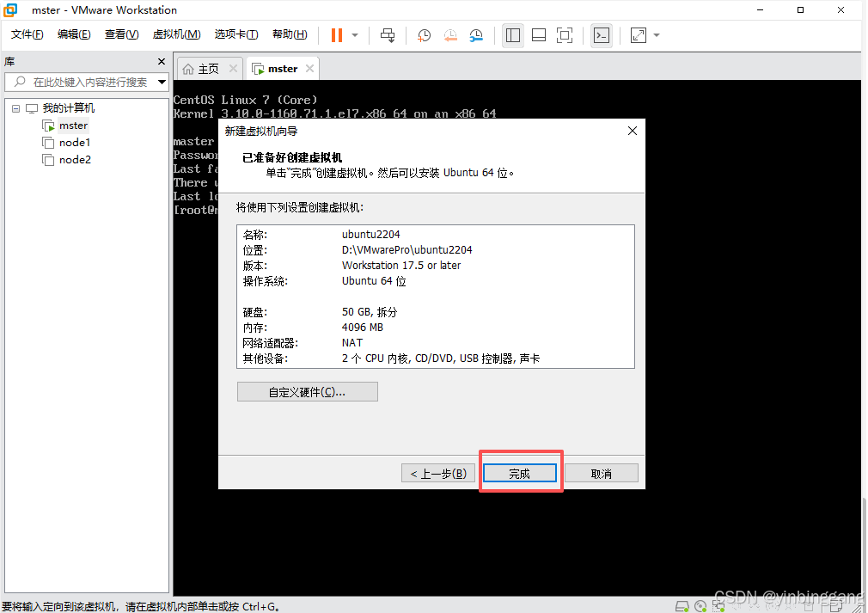Click the network adapter status icon
Image resolution: width=868 pixels, height=613 pixels.
[x=718, y=607]
